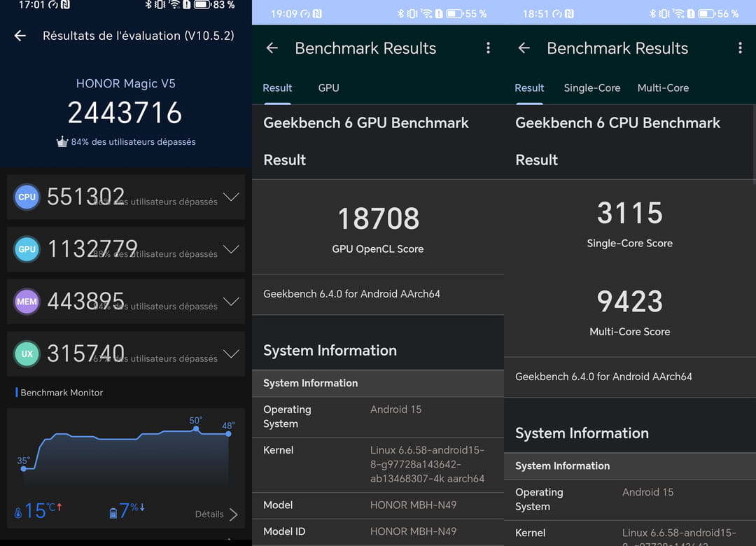The height and width of the screenshot is (546, 756).
Task: Go back from GPU Benchmark Results
Action: click(272, 48)
